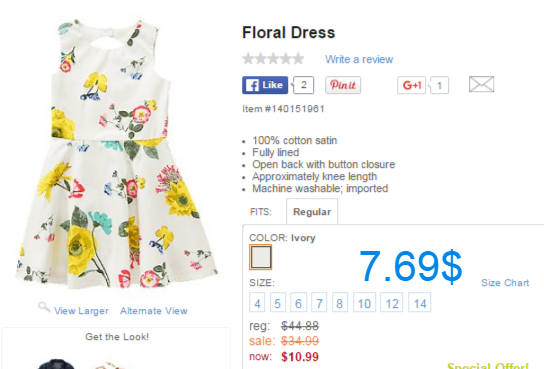
Task: Choose size 10
Action: coord(364,302)
